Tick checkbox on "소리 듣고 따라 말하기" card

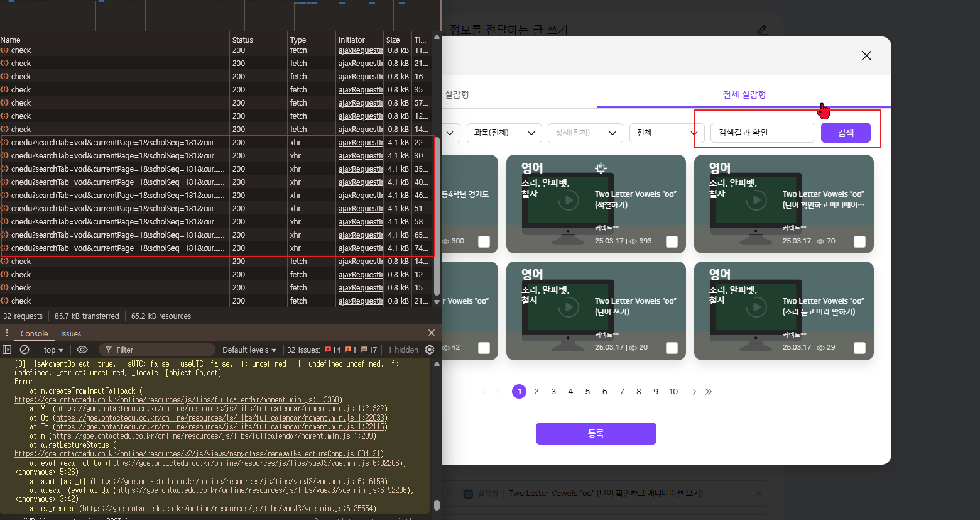[859, 348]
